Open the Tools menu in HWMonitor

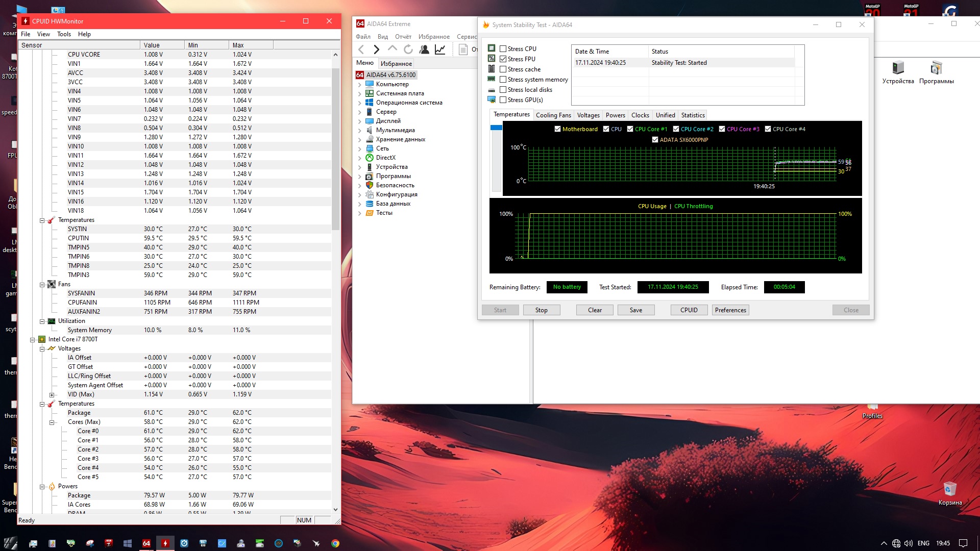[x=64, y=34]
